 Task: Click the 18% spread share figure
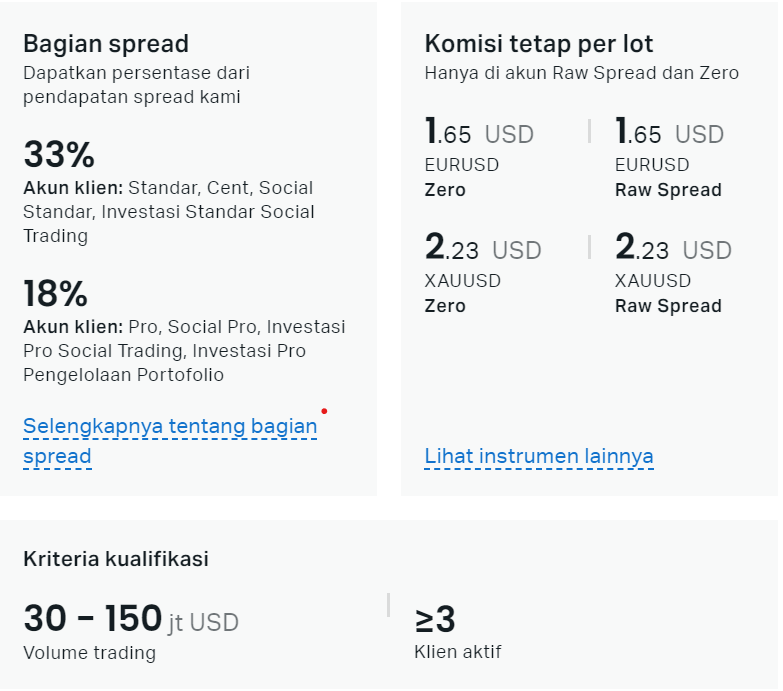coord(55,293)
